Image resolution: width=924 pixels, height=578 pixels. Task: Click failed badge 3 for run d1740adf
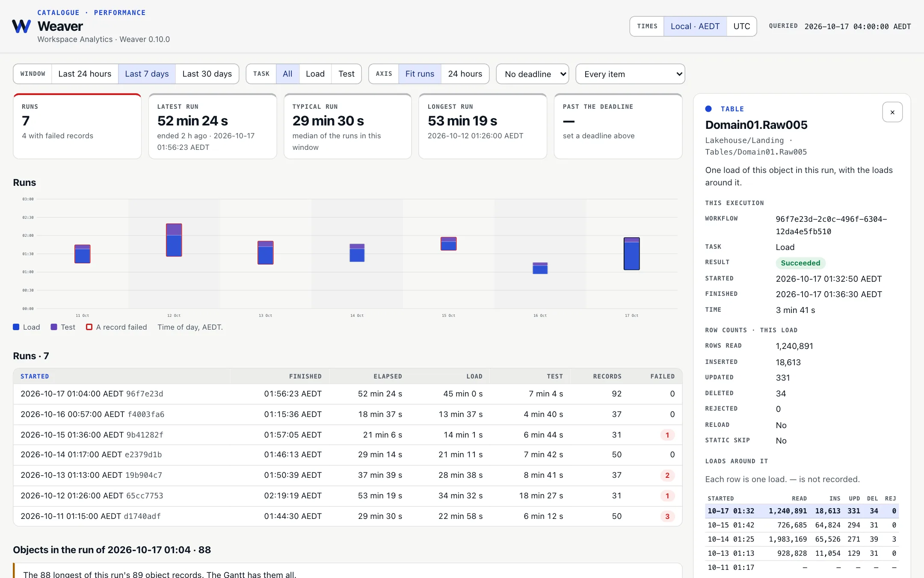coord(667,516)
